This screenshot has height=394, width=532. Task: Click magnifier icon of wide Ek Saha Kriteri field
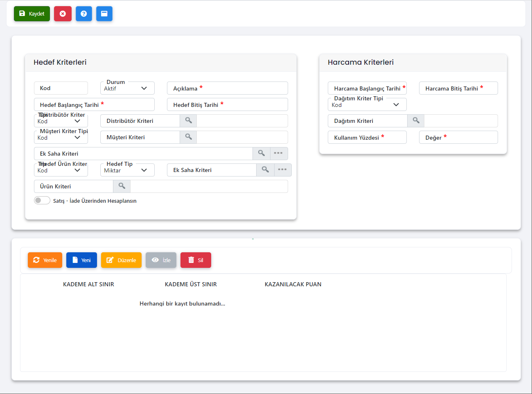coord(261,153)
